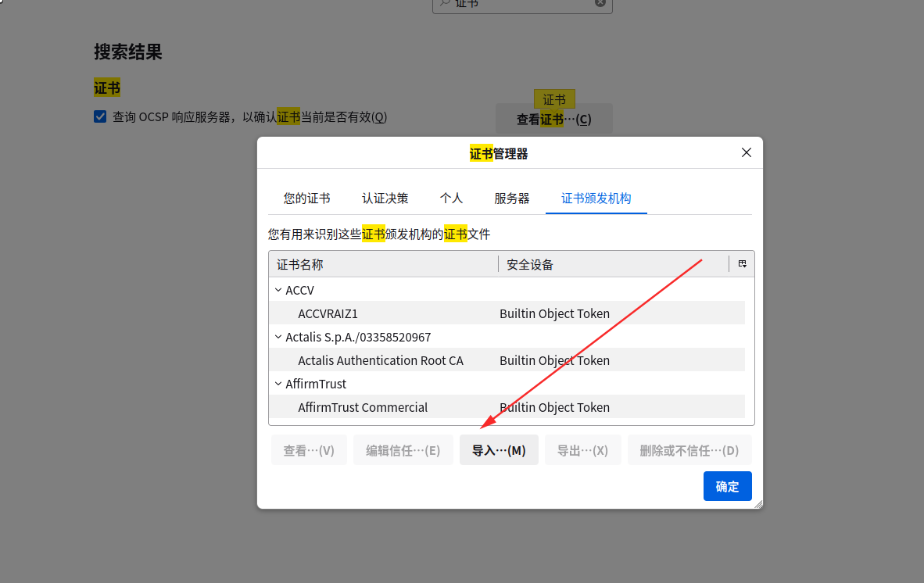Click the 导入…(M) button

pos(499,450)
